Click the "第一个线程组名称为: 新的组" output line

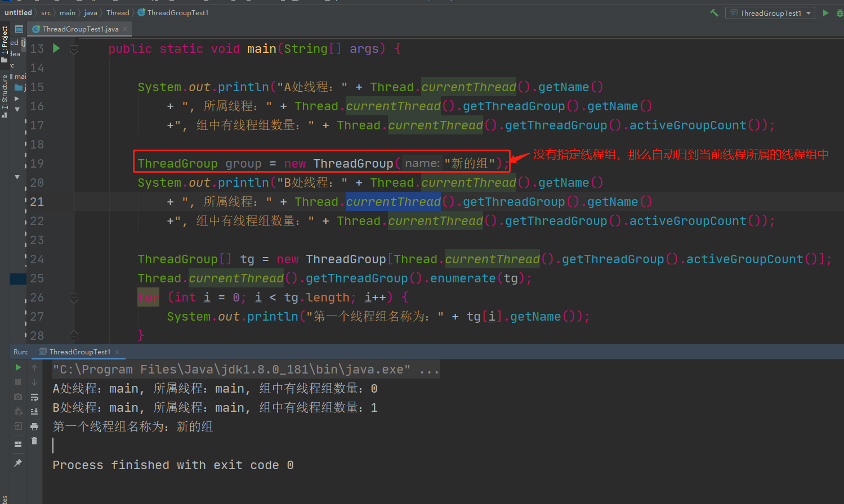(133, 427)
